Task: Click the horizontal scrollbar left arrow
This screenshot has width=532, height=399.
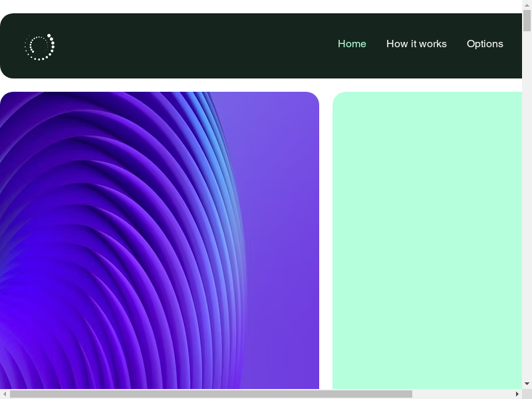Action: point(5,394)
